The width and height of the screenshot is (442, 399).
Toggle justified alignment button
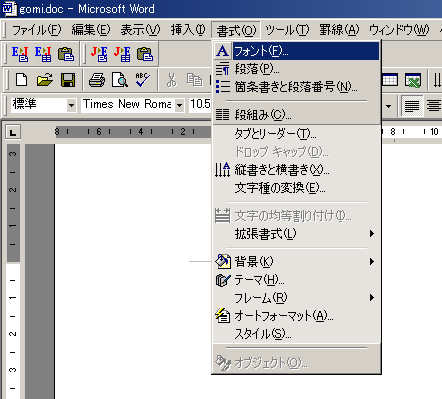pos(412,106)
